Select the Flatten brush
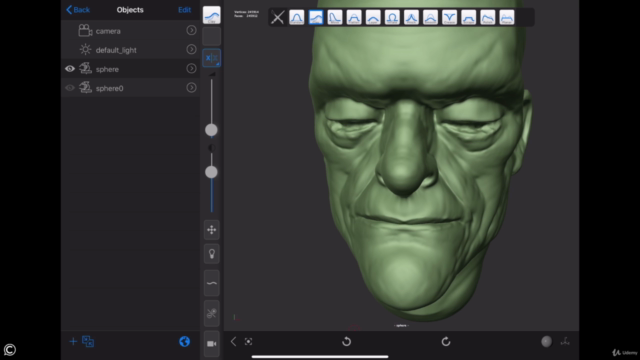 [x=354, y=18]
